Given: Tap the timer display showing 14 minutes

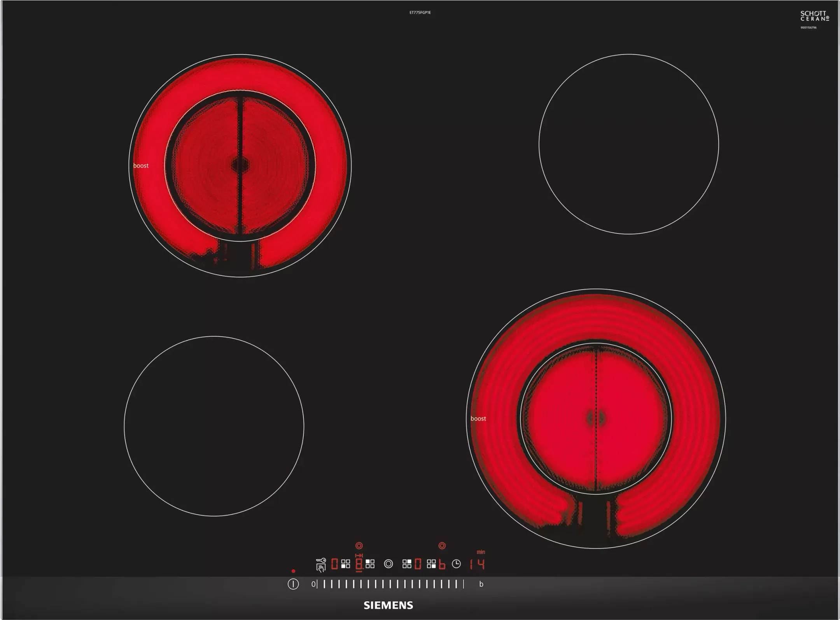Looking at the screenshot, I should coord(477,564).
